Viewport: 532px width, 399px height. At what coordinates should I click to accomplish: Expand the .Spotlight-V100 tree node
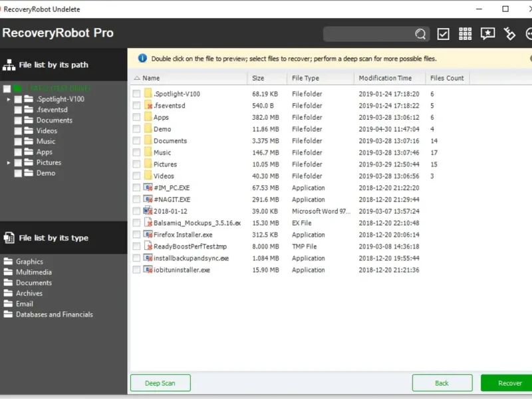click(9, 99)
